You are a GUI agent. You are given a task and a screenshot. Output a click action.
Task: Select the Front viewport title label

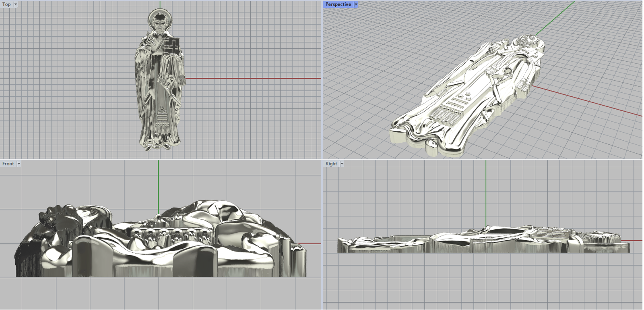coord(8,164)
